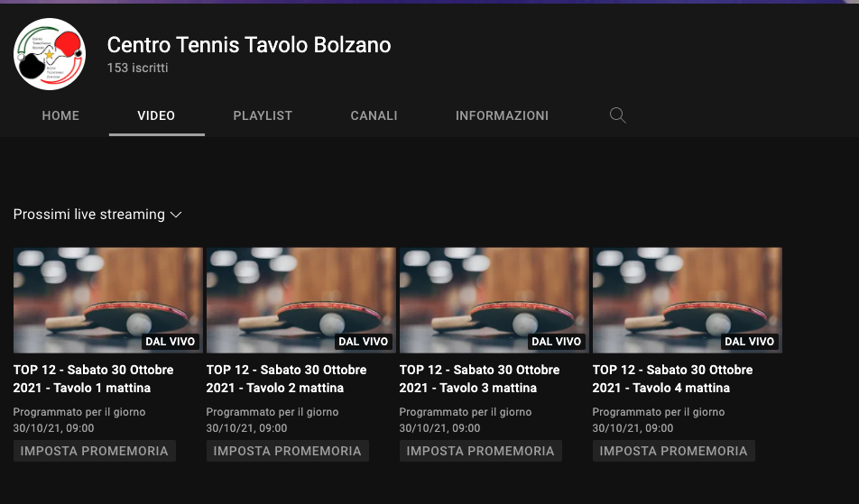
Task: Open the Tavolo 1 mattina thumbnail
Action: 107,299
